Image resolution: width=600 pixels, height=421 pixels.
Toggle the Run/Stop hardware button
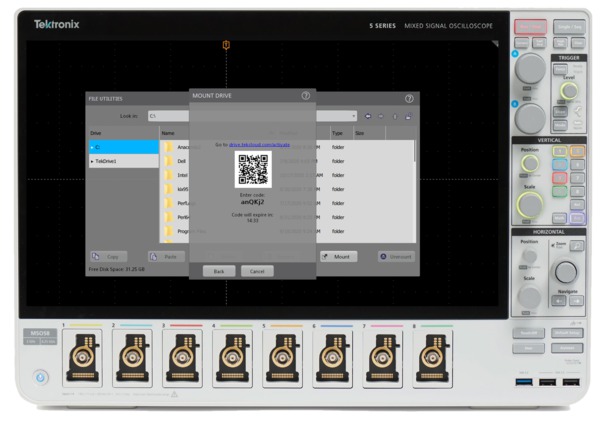[530, 27]
